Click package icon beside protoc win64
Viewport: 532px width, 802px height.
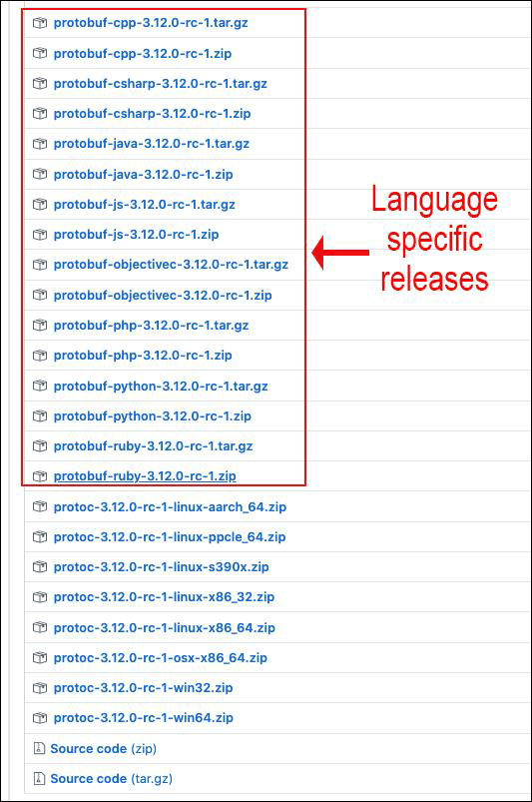pos(40,718)
